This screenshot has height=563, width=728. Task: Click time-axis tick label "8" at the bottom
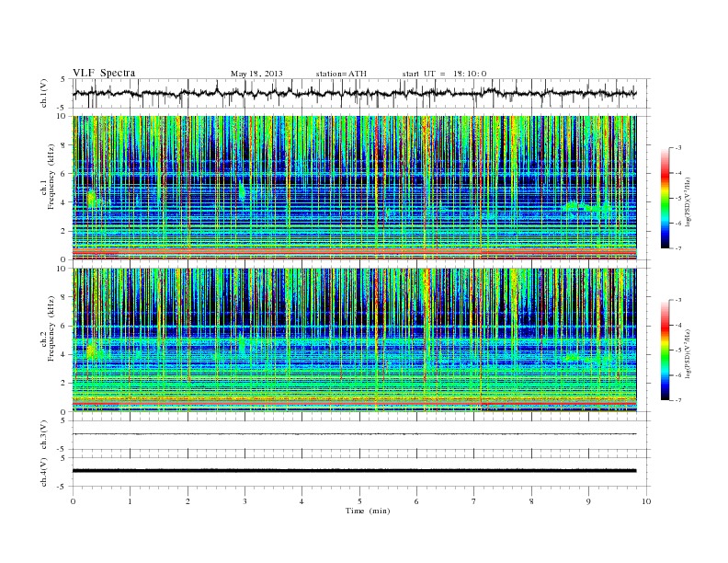click(531, 501)
